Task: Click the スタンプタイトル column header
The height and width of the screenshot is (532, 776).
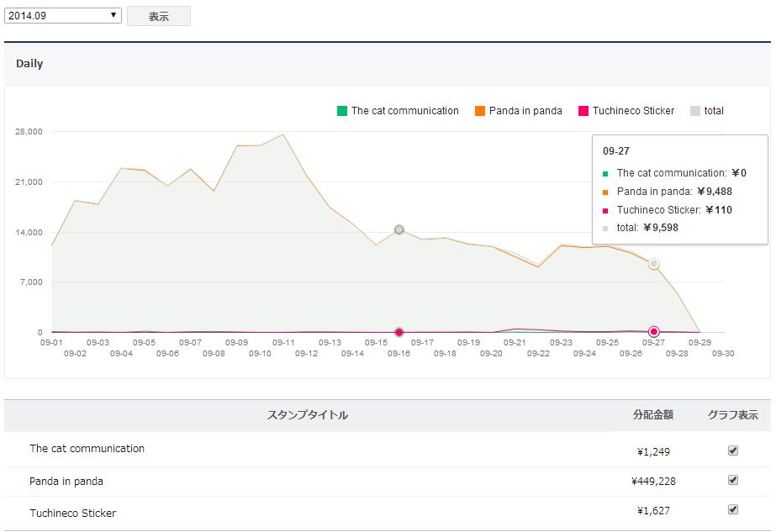Action: coord(307,415)
